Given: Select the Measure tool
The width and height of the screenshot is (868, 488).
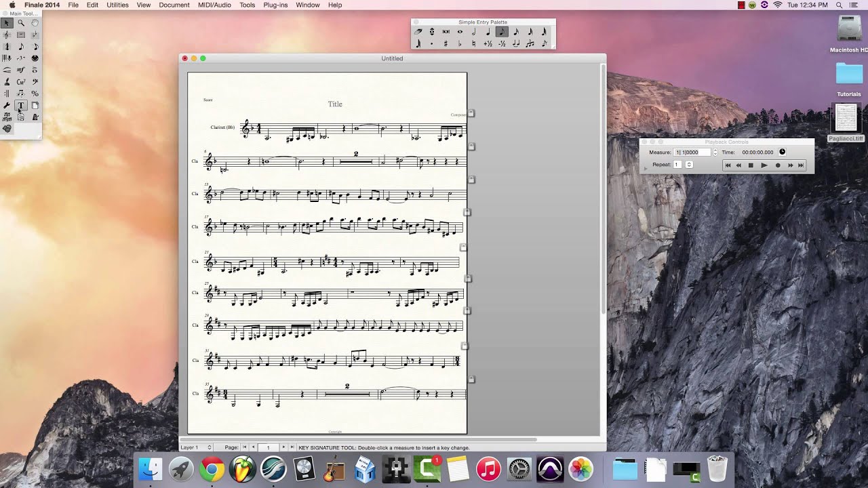Looking at the screenshot, I should tap(21, 35).
